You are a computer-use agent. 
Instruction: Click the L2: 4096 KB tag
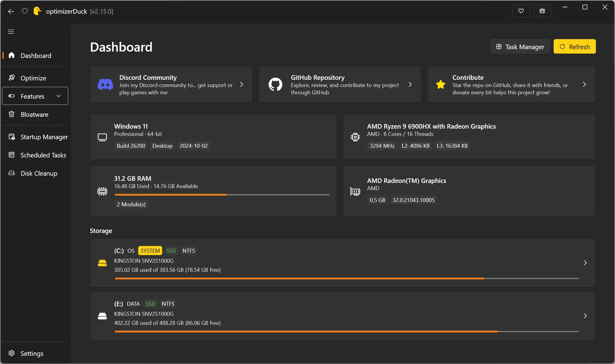point(415,146)
